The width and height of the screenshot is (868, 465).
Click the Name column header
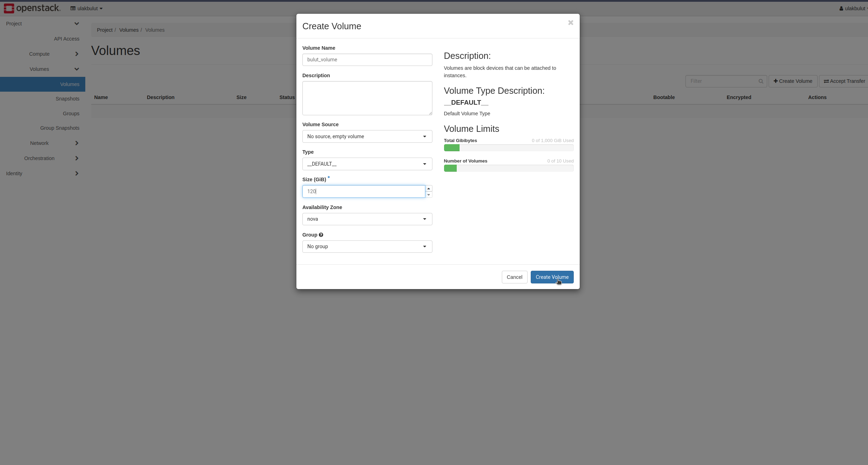[101, 97]
